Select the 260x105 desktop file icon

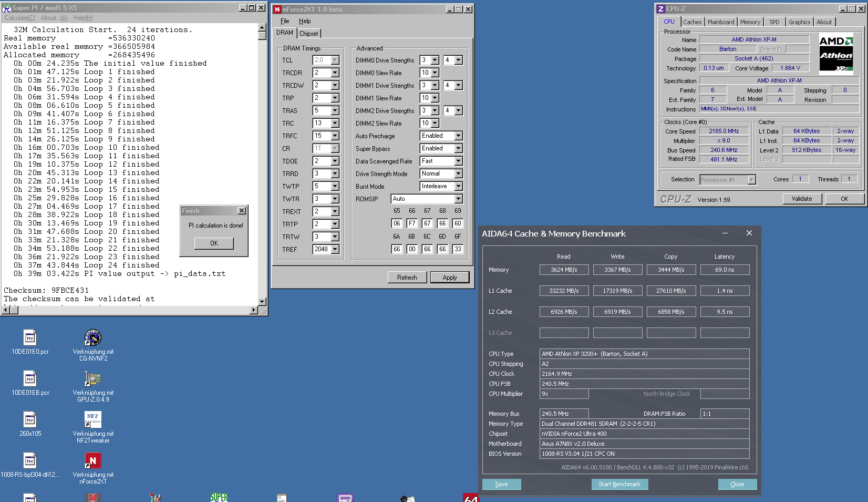[30, 420]
